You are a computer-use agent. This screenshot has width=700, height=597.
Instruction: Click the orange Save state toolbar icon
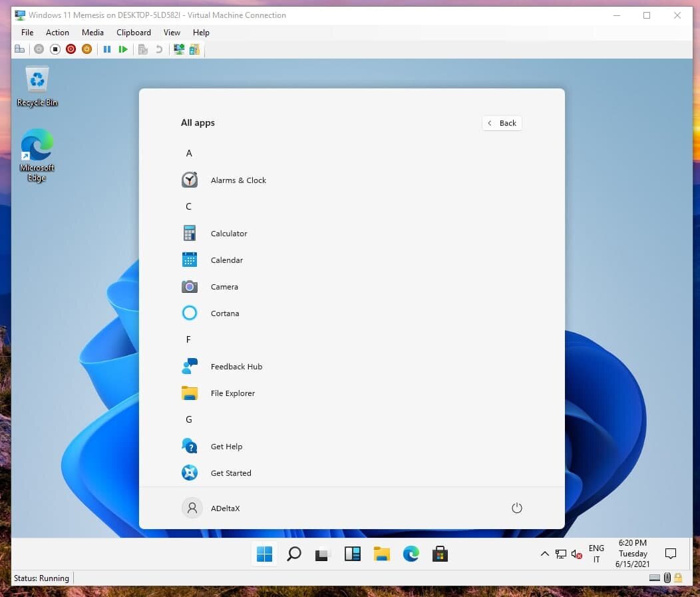87,49
